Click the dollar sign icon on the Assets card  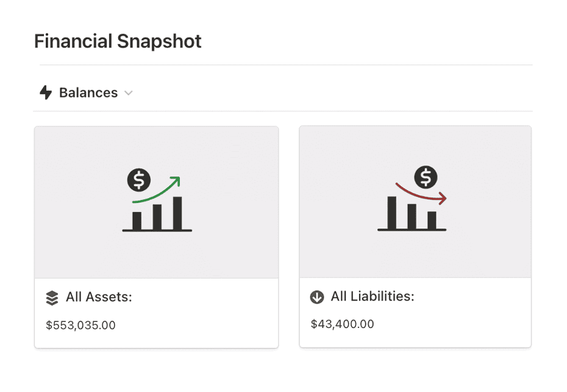(x=139, y=179)
